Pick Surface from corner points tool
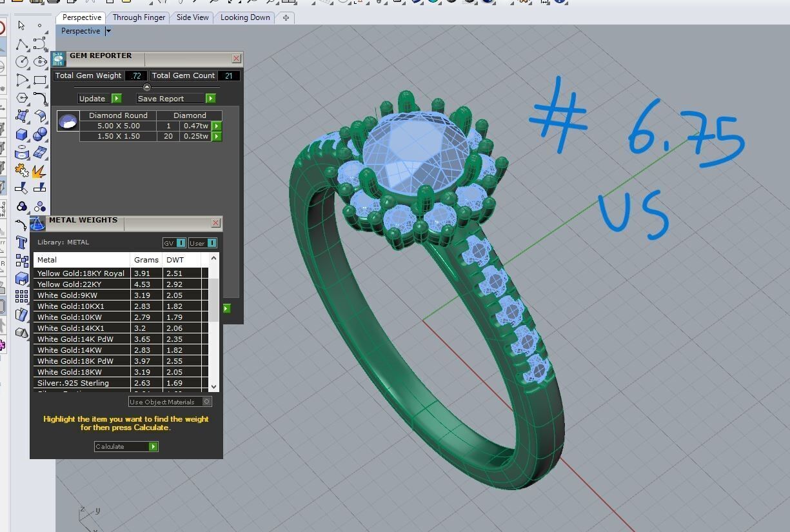 22,116
